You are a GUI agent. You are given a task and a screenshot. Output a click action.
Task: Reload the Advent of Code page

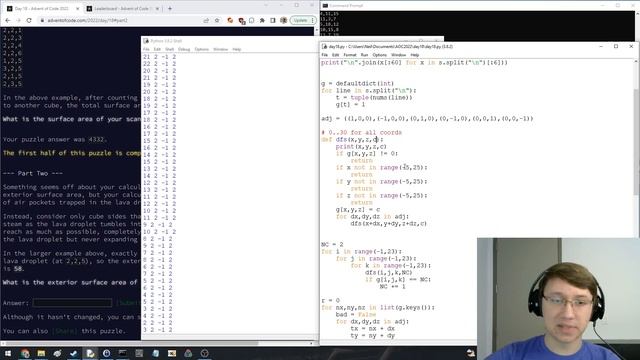coord(29,20)
